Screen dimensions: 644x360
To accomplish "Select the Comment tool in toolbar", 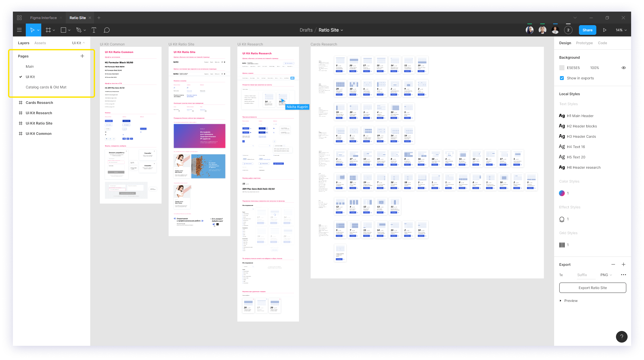I will click(x=107, y=30).
